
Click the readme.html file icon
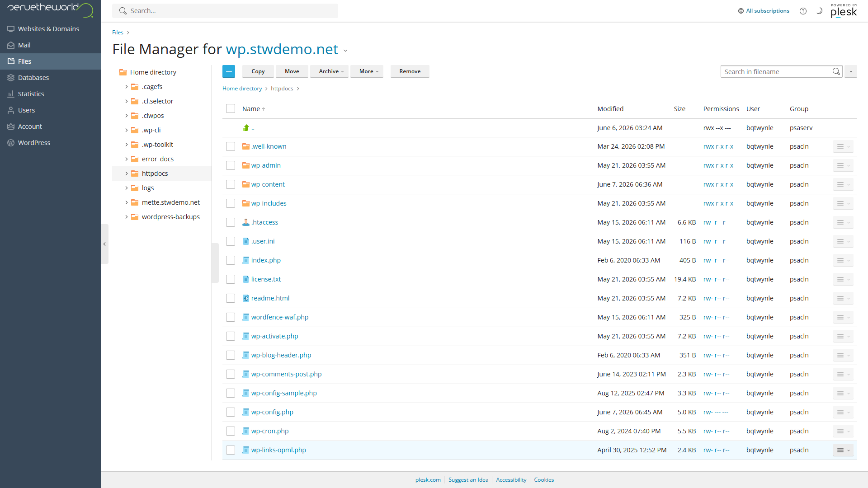[246, 298]
